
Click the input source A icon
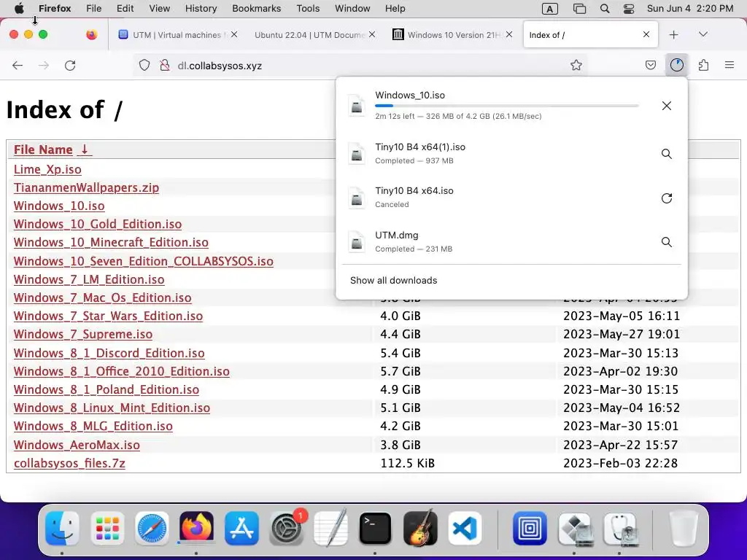[550, 9]
